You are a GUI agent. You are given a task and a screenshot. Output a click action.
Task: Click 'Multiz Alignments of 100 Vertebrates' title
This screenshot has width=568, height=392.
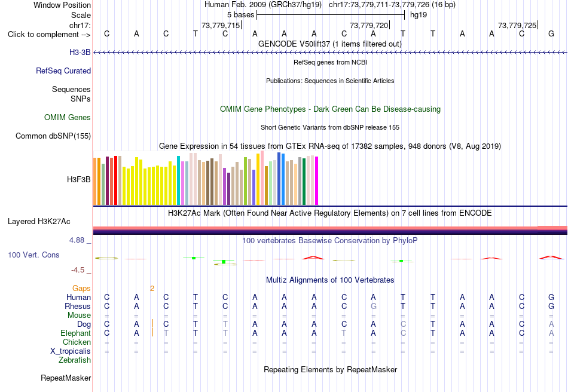point(330,280)
